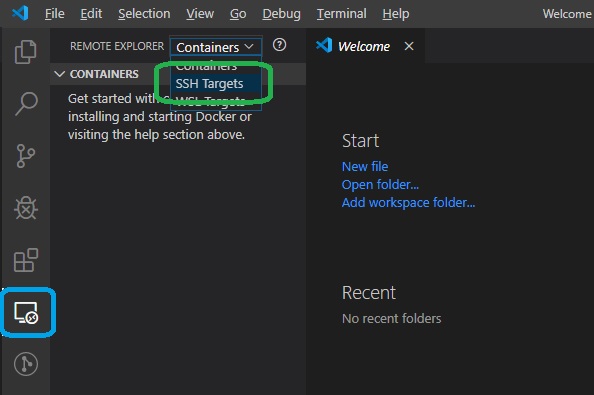Open the Edit menu

click(91, 14)
